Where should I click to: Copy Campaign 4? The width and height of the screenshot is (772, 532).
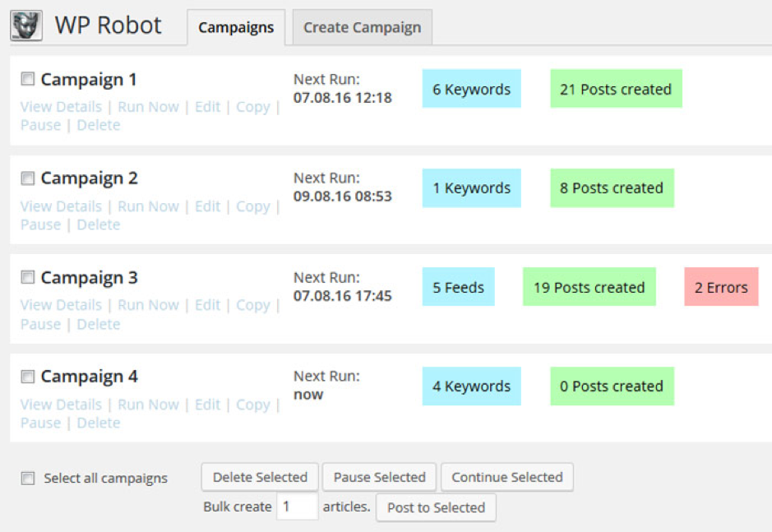[x=253, y=405]
